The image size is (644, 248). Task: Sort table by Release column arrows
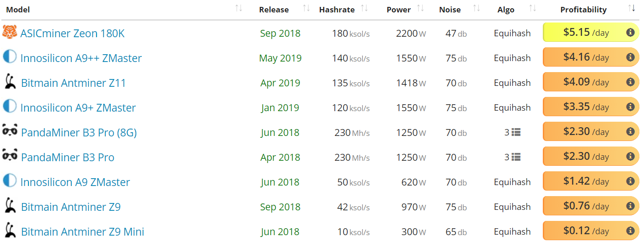pos(306,8)
